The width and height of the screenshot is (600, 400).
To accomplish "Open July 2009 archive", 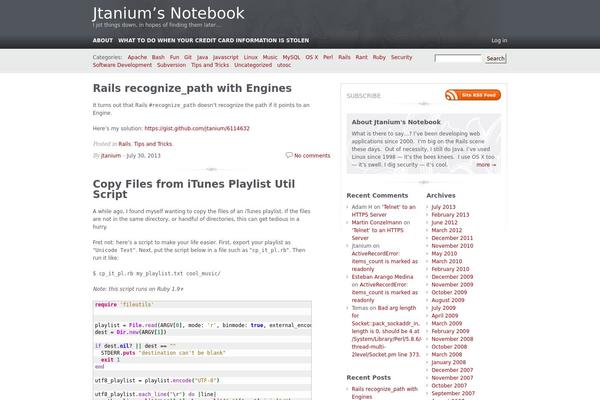I will click(443, 308).
